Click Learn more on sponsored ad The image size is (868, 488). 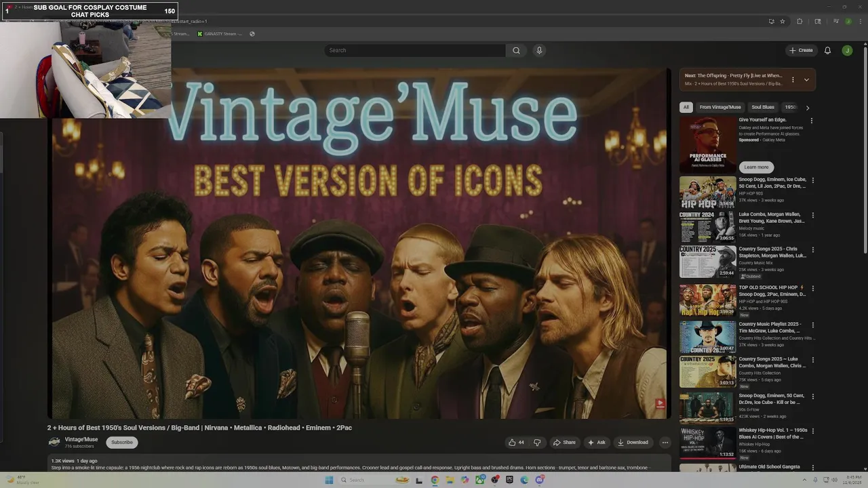(x=756, y=167)
